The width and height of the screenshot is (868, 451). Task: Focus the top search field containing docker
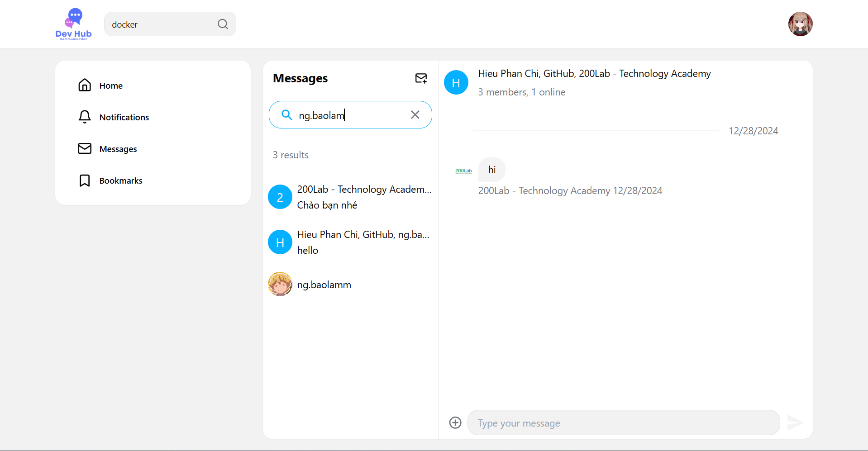pyautogui.click(x=170, y=24)
